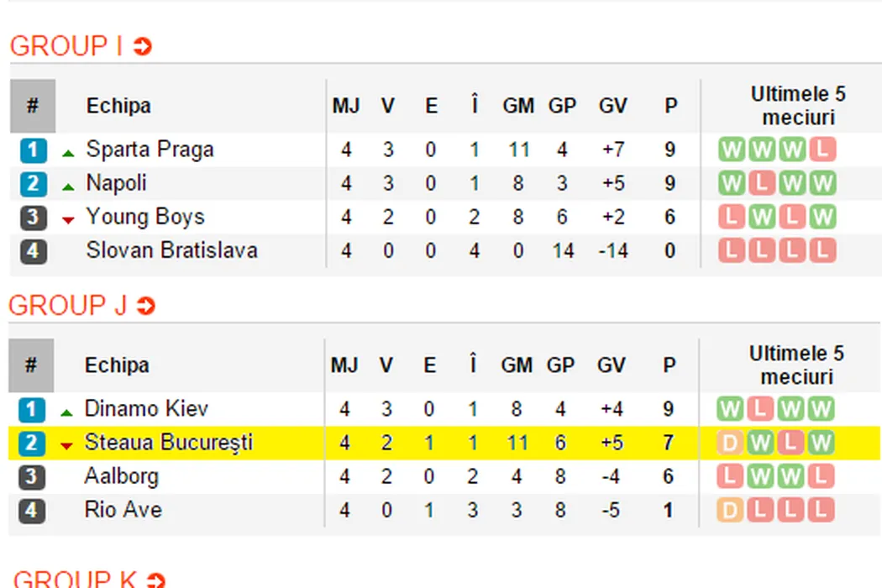Click the arrow icon next to GROUP J
This screenshot has width=882, height=588.
coord(146,307)
